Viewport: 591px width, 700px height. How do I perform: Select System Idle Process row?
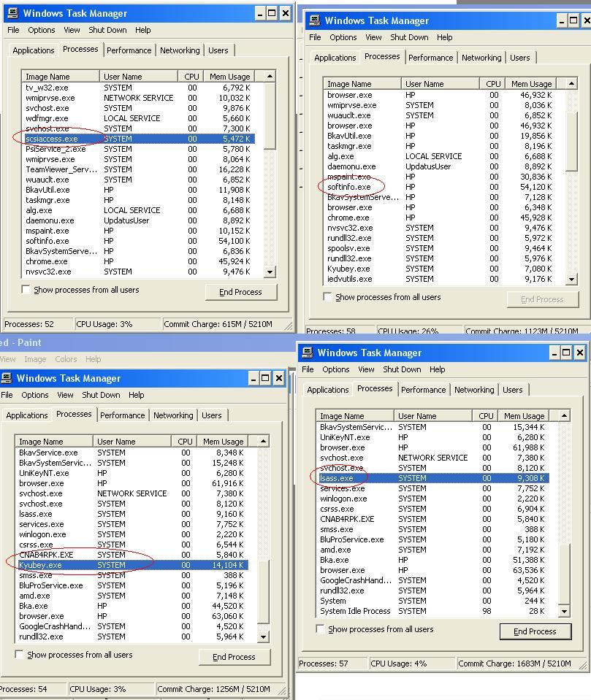pyautogui.click(x=433, y=611)
